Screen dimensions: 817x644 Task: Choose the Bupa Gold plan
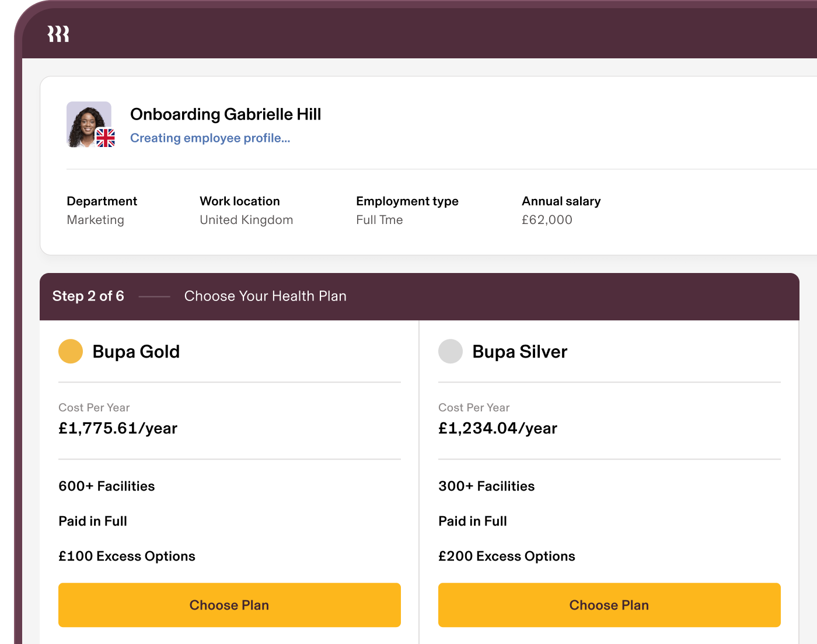229,605
